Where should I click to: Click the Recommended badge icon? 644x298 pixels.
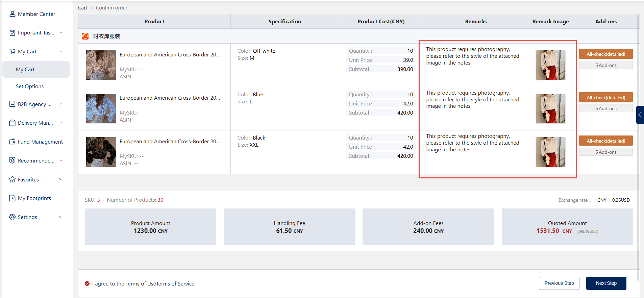13,160
